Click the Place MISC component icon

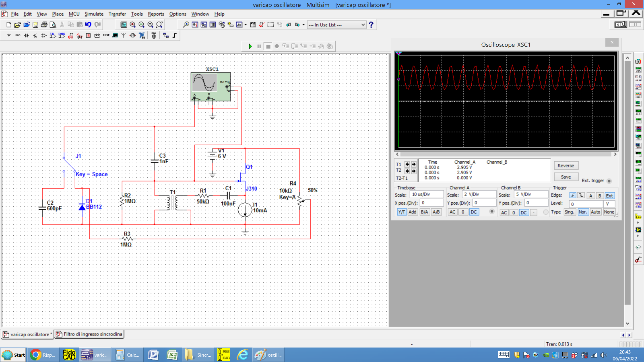click(106, 35)
